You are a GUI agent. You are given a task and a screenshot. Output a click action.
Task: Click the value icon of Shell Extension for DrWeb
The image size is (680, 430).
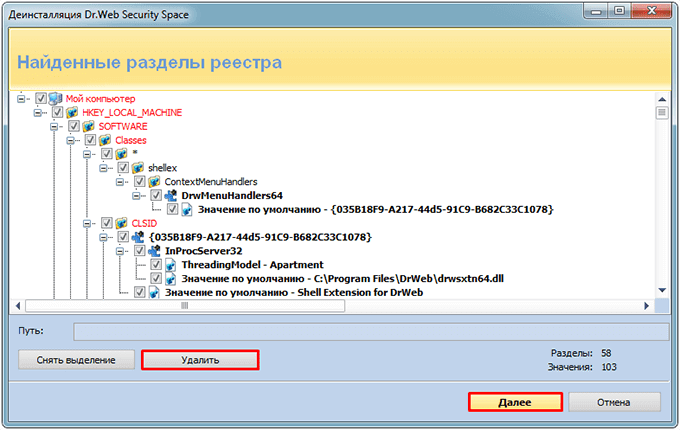click(x=154, y=292)
